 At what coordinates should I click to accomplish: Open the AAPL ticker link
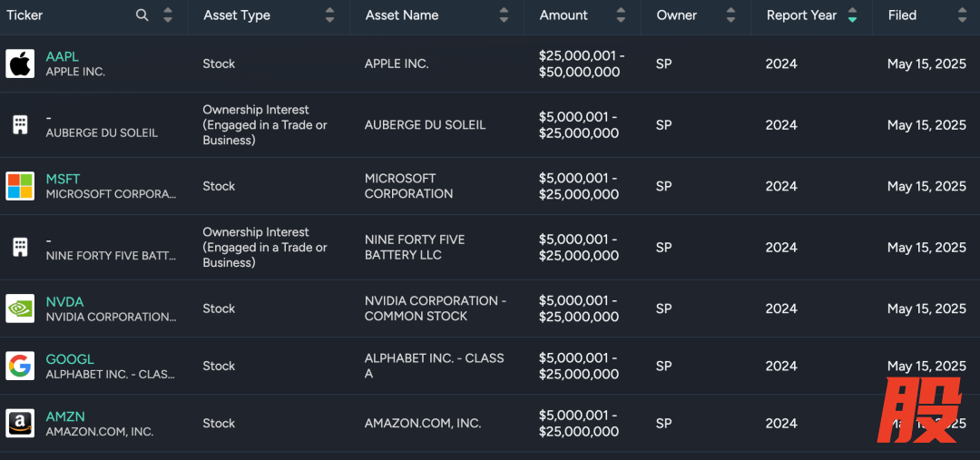63,56
